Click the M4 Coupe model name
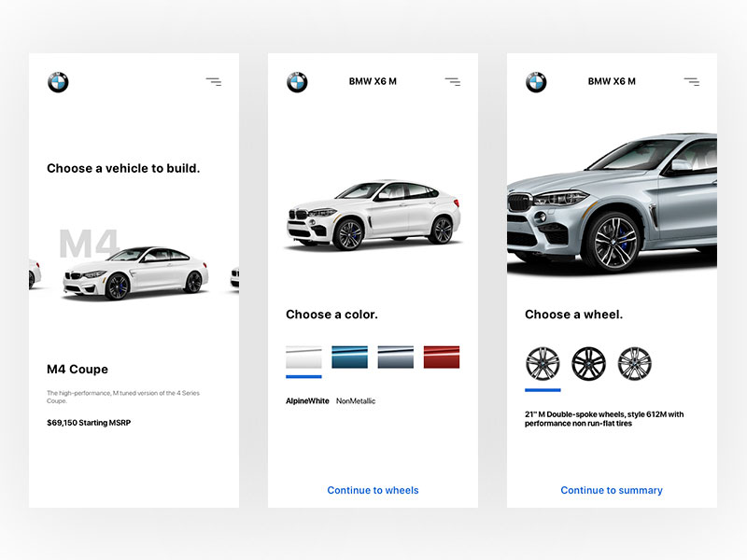The width and height of the screenshot is (747, 560). click(78, 369)
